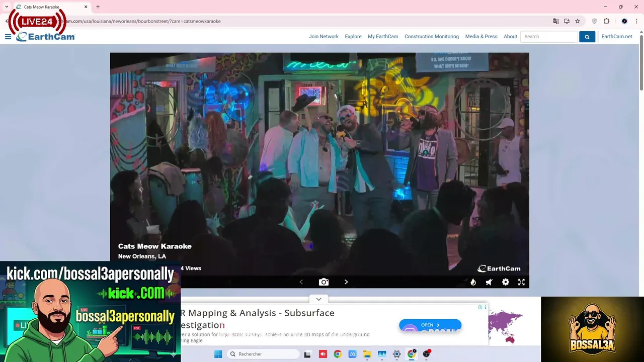This screenshot has height=362, width=644.
Task: Click the ad's OPEN button
Action: coord(430,325)
